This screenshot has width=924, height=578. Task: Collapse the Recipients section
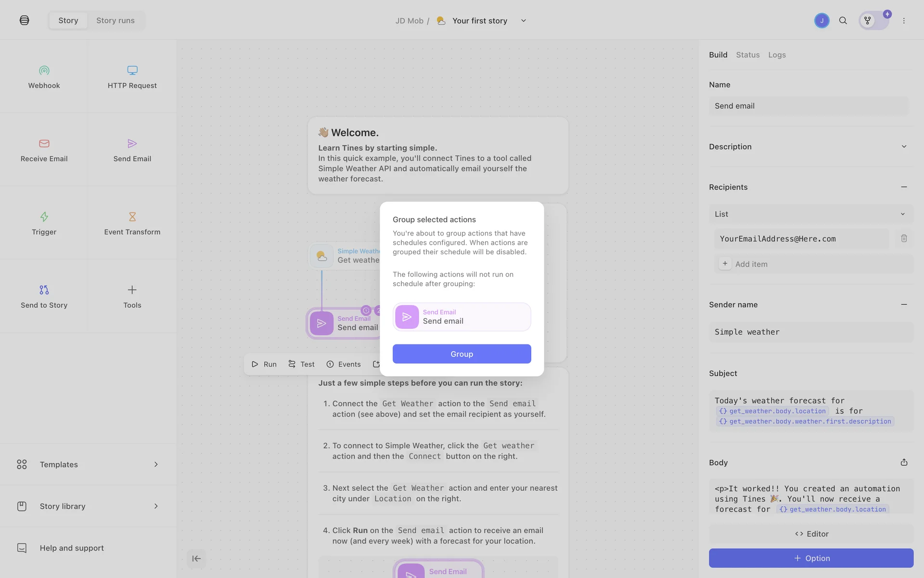[x=904, y=187]
